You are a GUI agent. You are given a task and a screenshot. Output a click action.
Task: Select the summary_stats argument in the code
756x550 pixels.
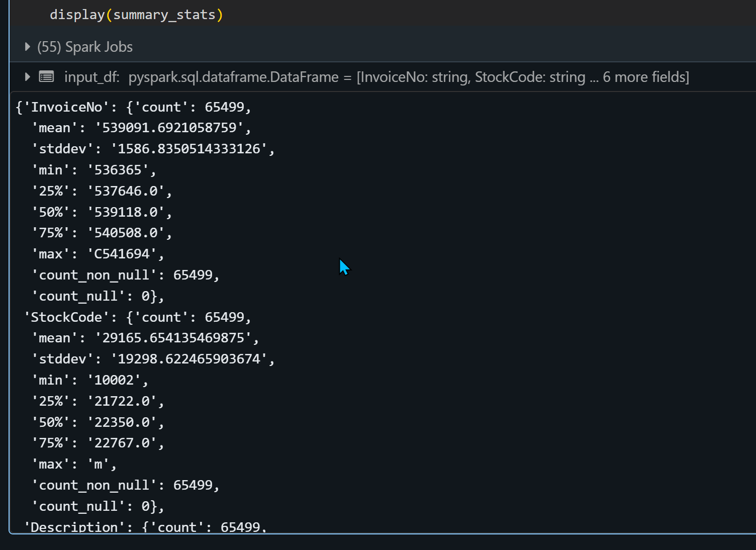[167, 14]
